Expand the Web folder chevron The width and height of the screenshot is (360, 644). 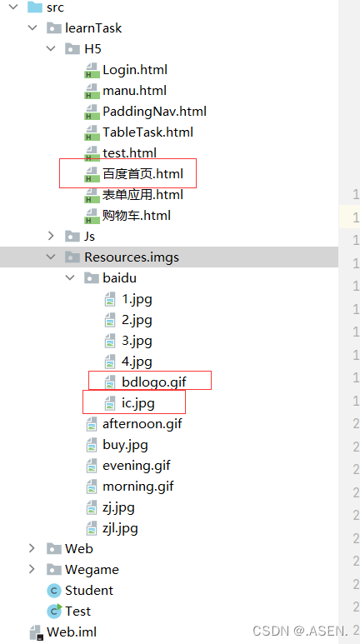[x=32, y=548]
